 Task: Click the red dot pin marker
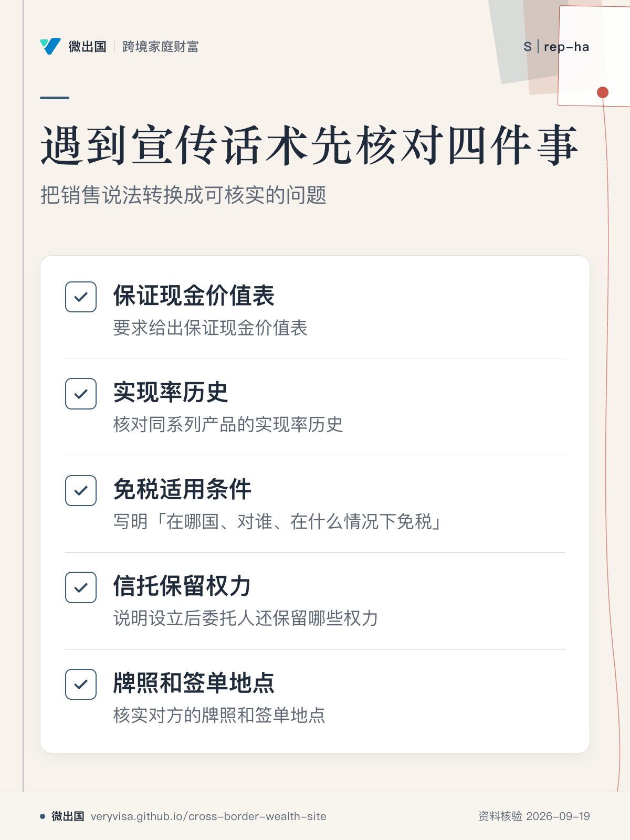pyautogui.click(x=603, y=92)
